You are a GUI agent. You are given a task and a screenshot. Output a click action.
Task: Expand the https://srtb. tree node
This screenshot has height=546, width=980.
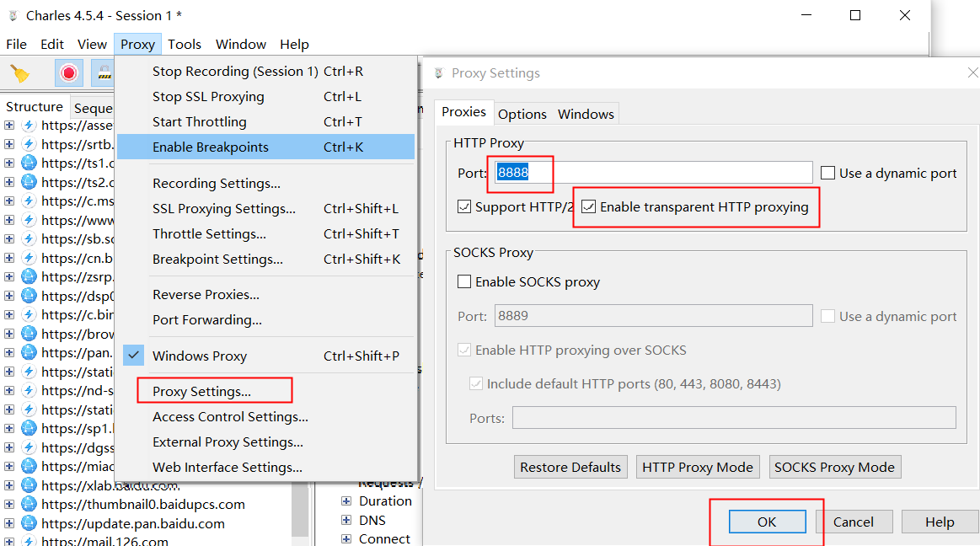[x=9, y=144]
